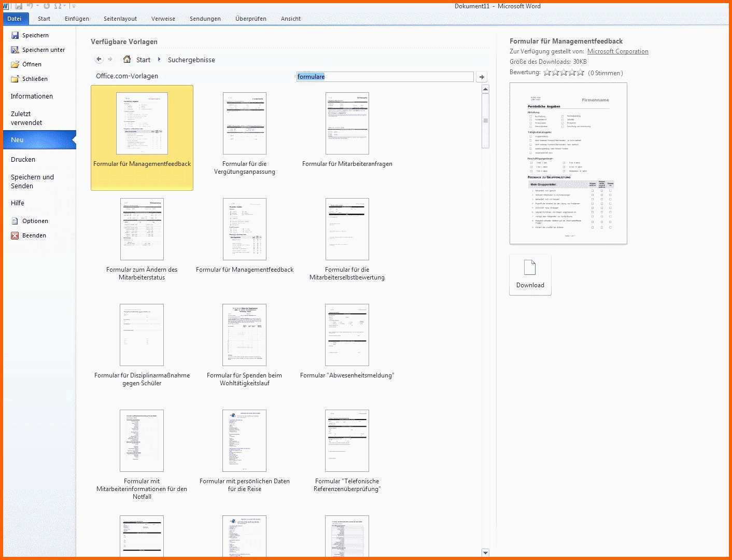Click the back arrow navigation button
The width and height of the screenshot is (732, 560).
pos(99,59)
